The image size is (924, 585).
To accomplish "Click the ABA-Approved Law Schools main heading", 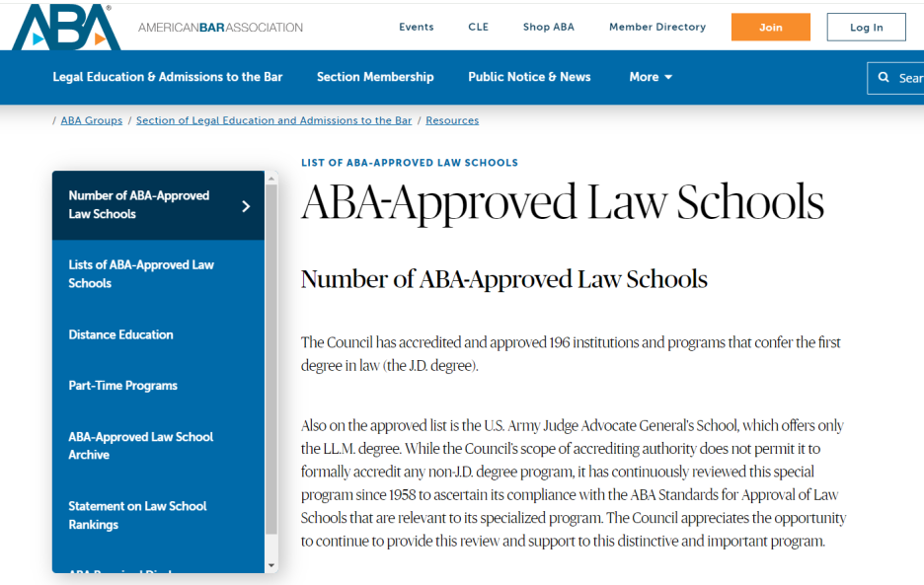I will pos(562,202).
